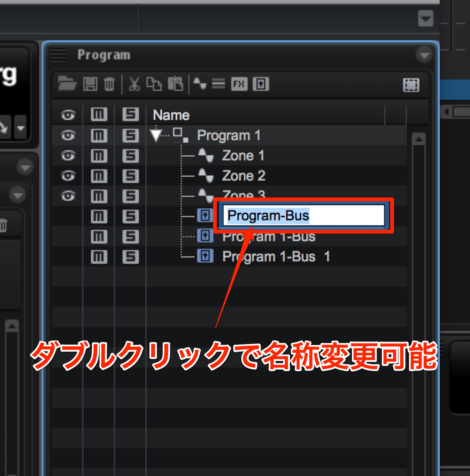The height and width of the screenshot is (476, 470).
Task: Toggle visibility eye for Program 1
Action: coord(68,135)
